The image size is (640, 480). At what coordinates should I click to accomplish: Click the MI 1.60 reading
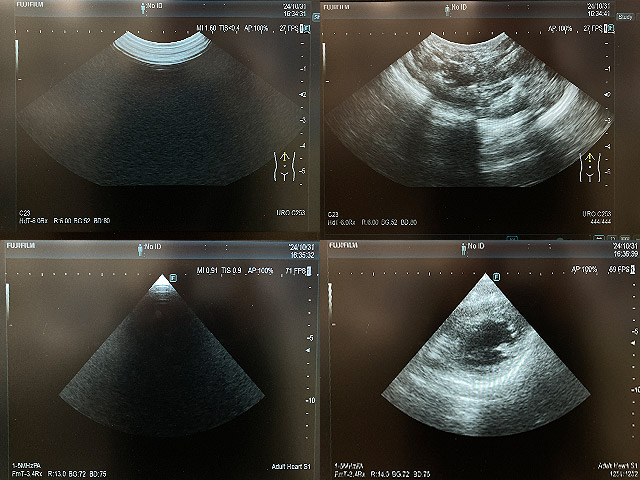click(x=206, y=28)
